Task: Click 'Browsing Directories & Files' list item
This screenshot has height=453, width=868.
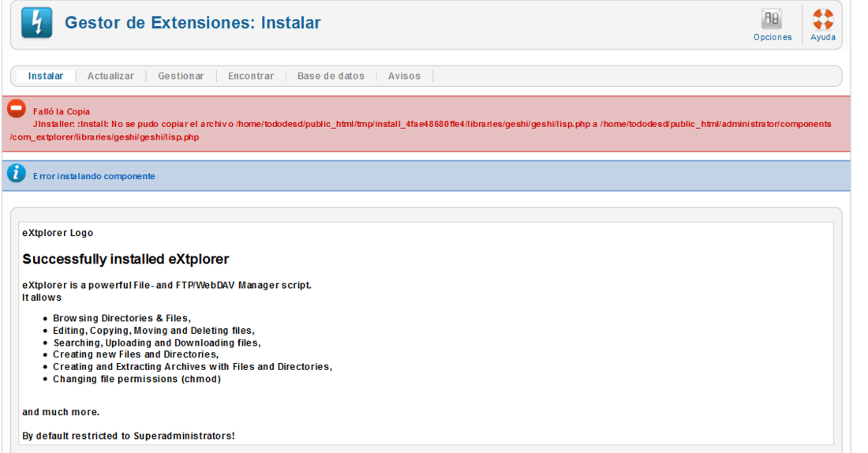Action: (122, 318)
